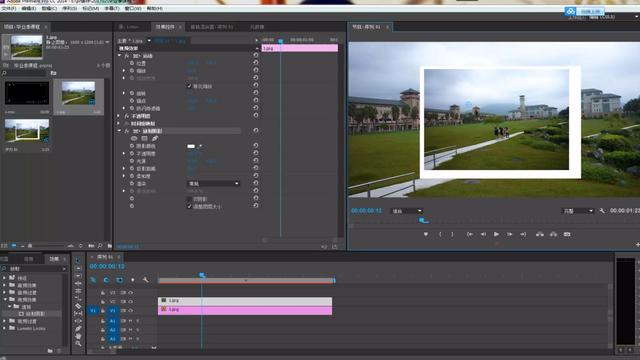
Task: Click the program monitor playhead scrubber
Action: click(422, 221)
